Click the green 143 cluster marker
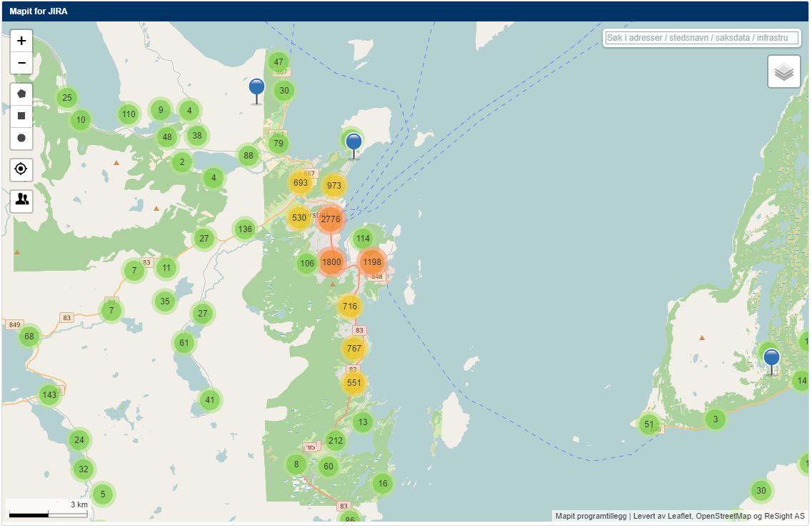Viewport: 812px width, 528px height. tap(49, 395)
